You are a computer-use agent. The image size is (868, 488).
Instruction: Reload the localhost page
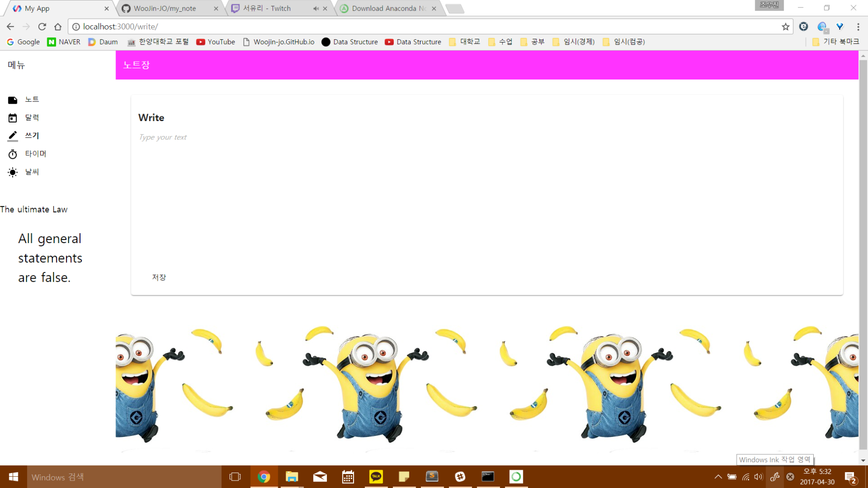[x=42, y=27]
